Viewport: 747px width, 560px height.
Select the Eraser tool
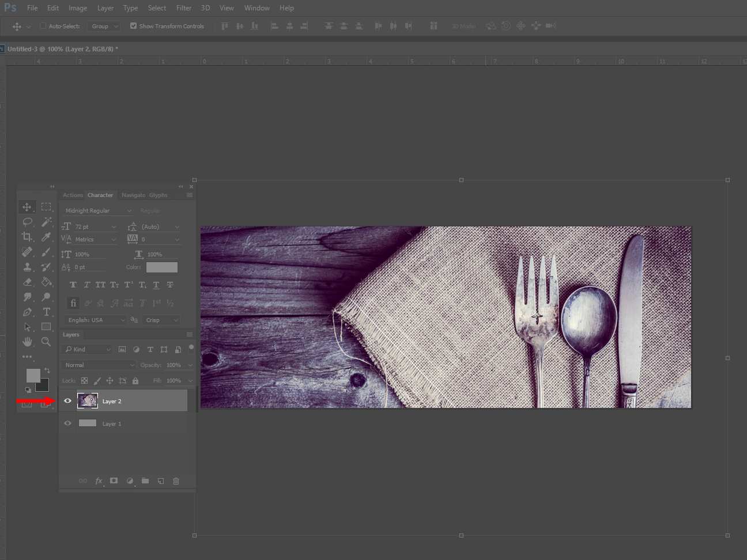(x=27, y=282)
